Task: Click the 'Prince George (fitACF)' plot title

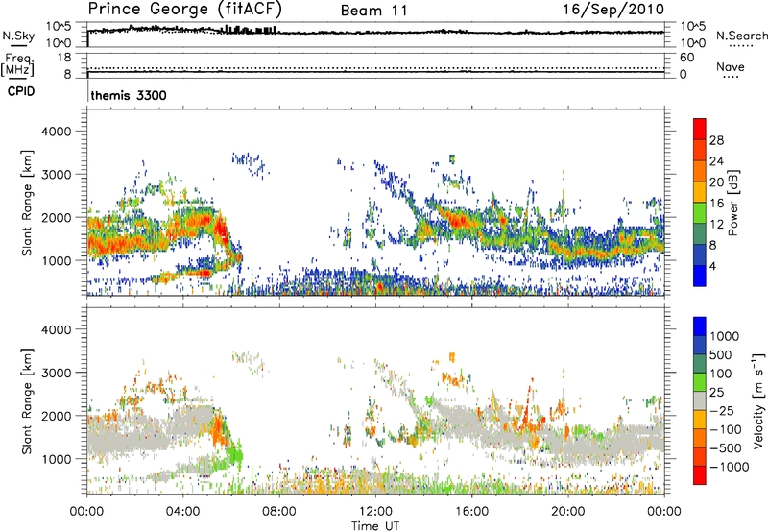Action: tap(185, 9)
